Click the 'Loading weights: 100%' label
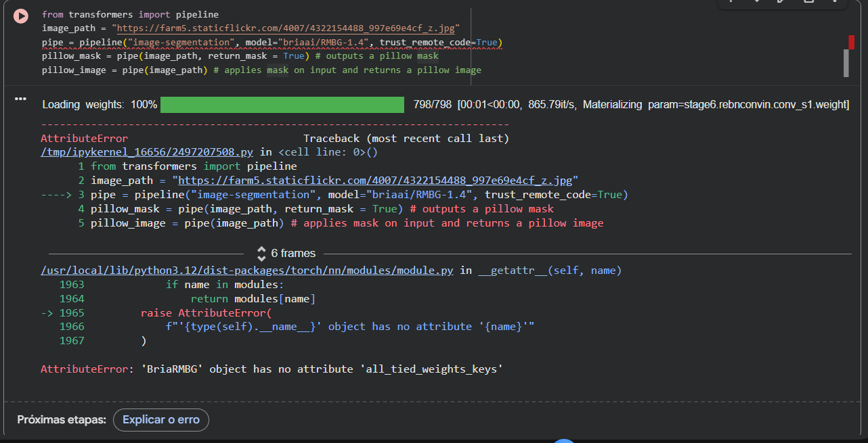The height and width of the screenshot is (443, 868). tap(100, 105)
